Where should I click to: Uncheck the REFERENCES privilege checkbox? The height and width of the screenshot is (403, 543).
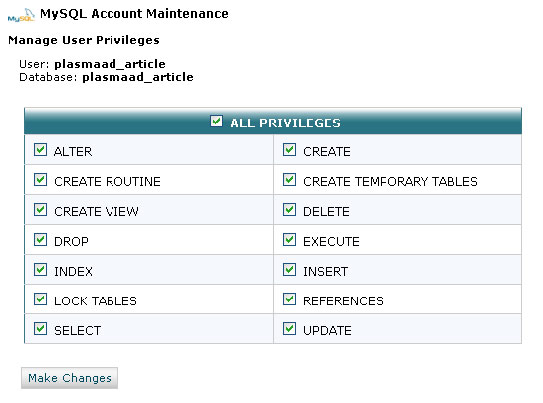click(x=290, y=299)
